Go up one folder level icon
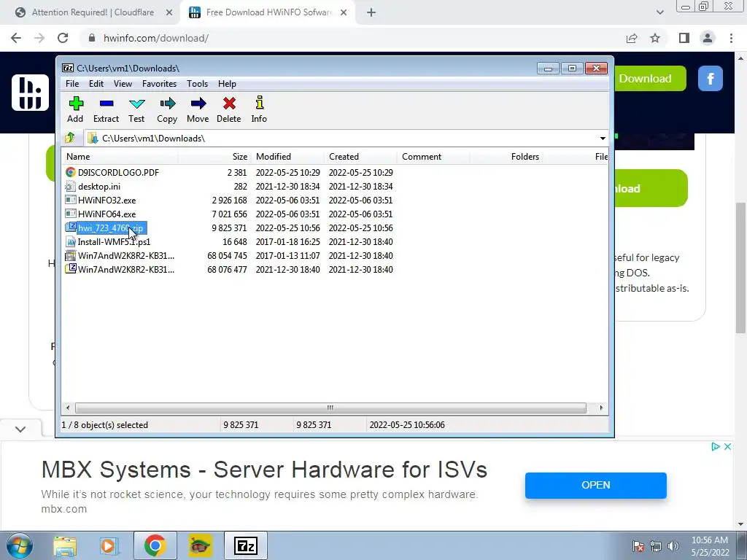 coord(70,138)
